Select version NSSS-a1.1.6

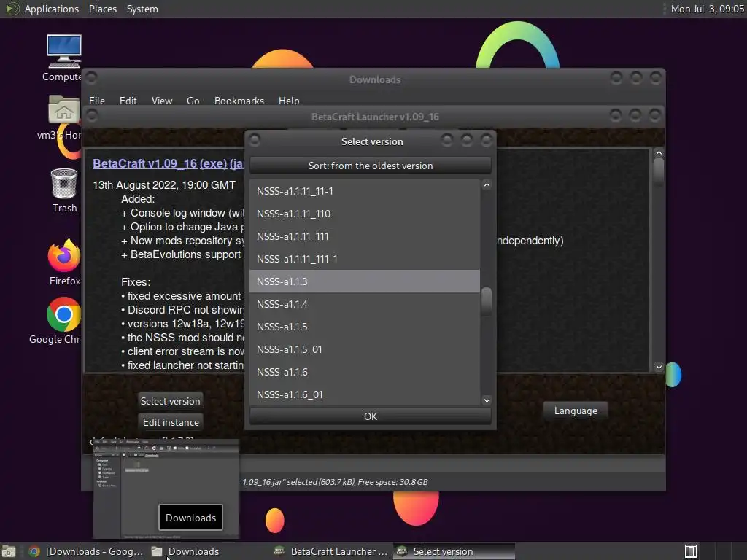(365, 372)
